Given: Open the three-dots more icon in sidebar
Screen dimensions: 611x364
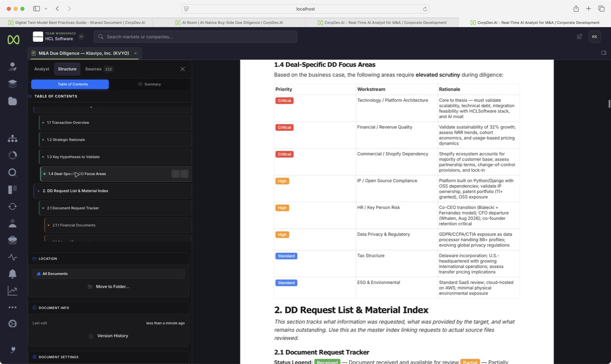Looking at the screenshot, I should click(x=13, y=308).
